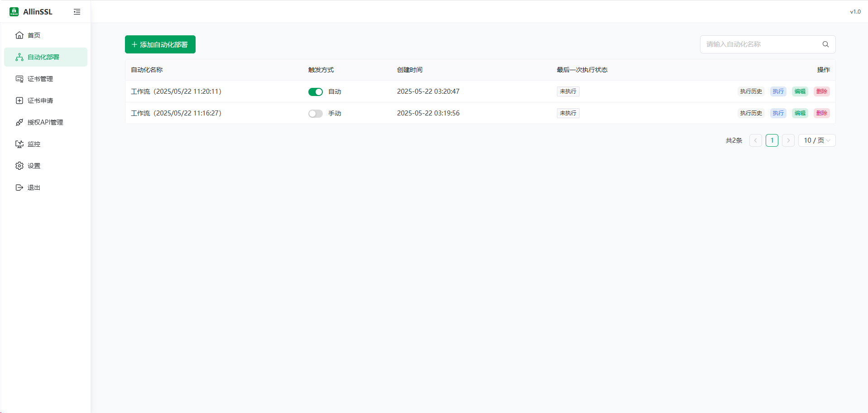Go to the next page with right chevron
This screenshot has width=868, height=413.
[788, 140]
